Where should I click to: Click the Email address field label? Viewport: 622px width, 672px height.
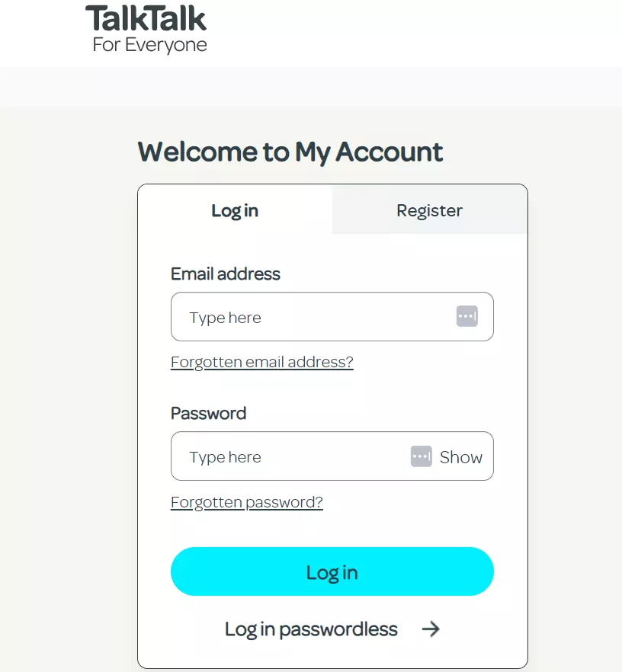225,274
